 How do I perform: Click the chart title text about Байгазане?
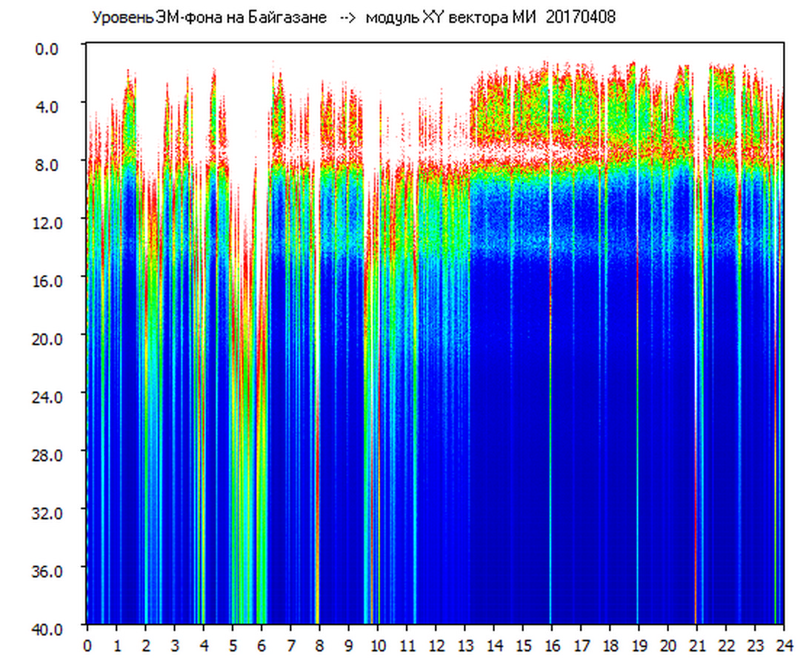209,18
